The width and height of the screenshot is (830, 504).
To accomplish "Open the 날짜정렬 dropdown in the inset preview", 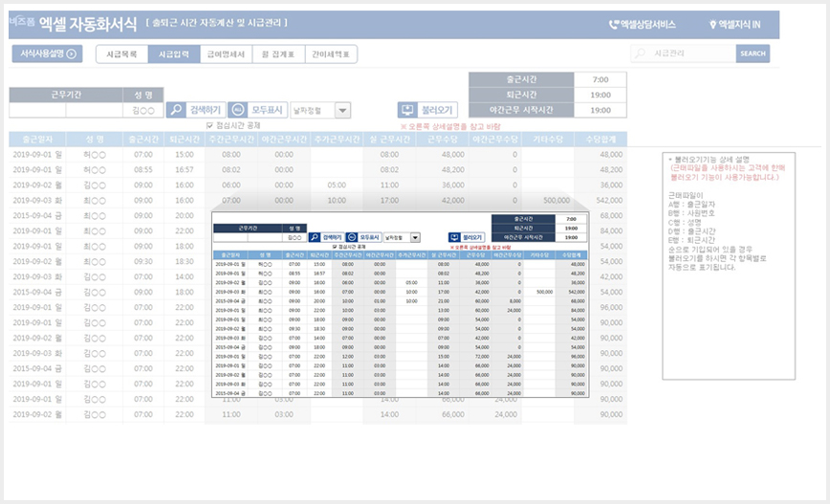I will (x=416, y=238).
